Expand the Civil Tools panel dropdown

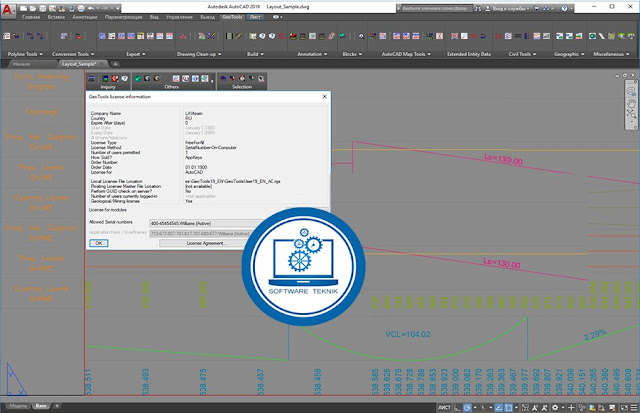pos(534,54)
